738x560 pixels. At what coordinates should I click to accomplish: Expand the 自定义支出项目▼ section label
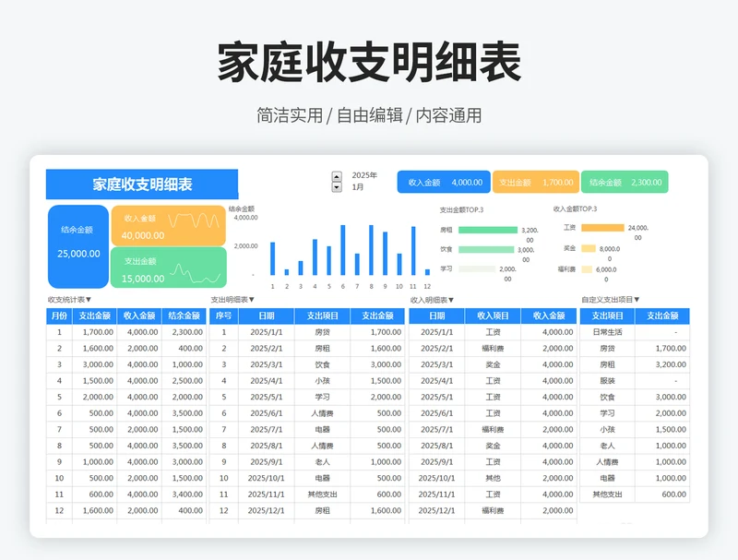pyautogui.click(x=611, y=299)
